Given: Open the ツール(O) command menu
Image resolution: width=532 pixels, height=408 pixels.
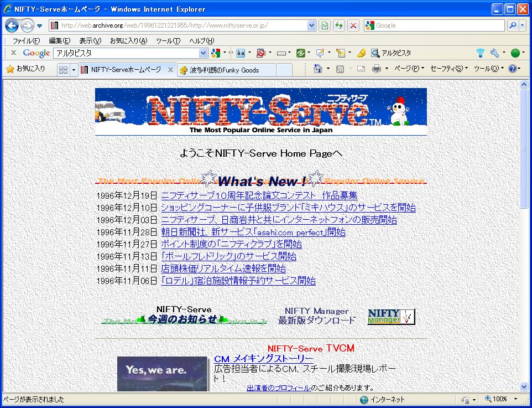Looking at the screenshot, I should coord(488,69).
